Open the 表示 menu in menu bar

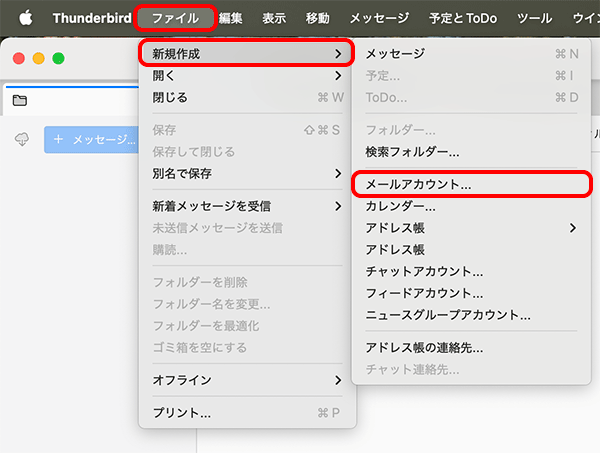tap(274, 18)
